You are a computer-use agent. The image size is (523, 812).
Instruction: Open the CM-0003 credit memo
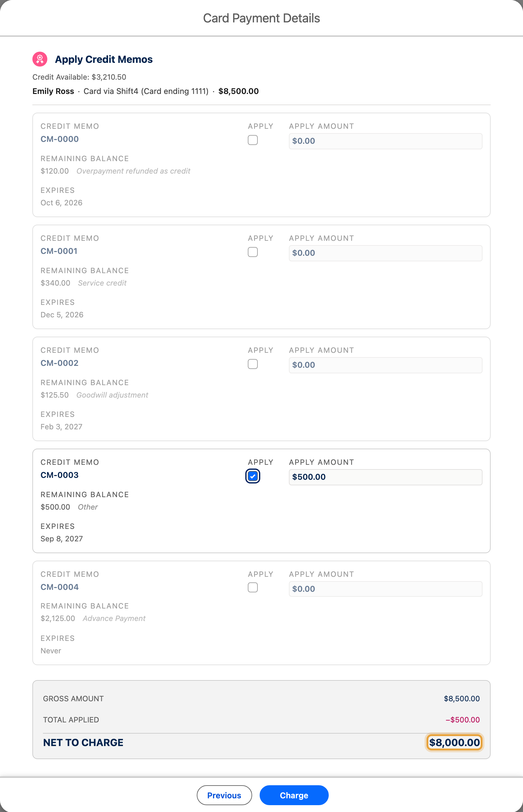tap(59, 475)
